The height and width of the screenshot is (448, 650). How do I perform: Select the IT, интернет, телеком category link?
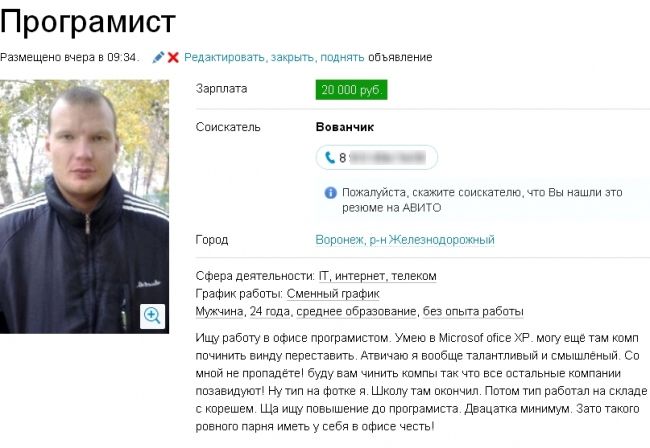coord(378,276)
